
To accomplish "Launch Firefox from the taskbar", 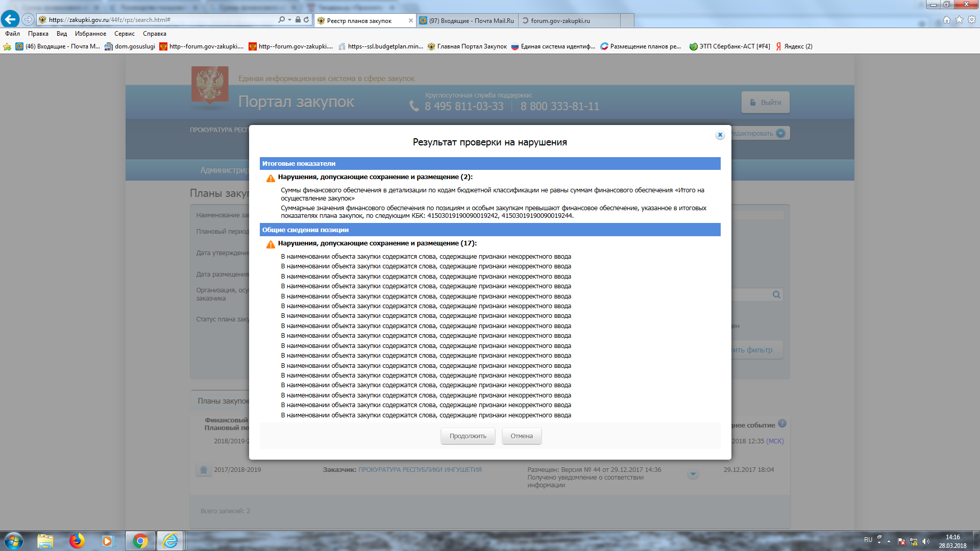I will pos(77,541).
